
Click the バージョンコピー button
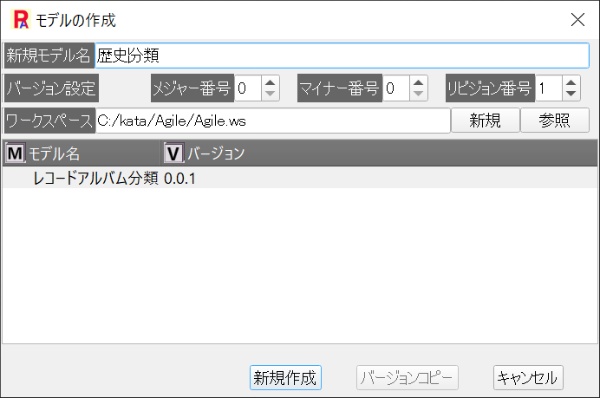pyautogui.click(x=407, y=378)
